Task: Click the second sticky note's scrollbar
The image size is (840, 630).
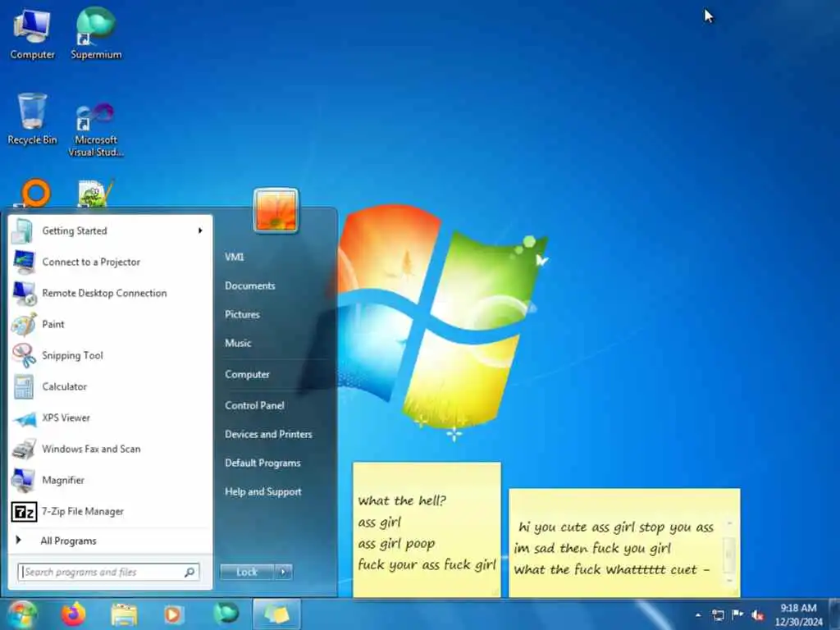Action: (729, 552)
